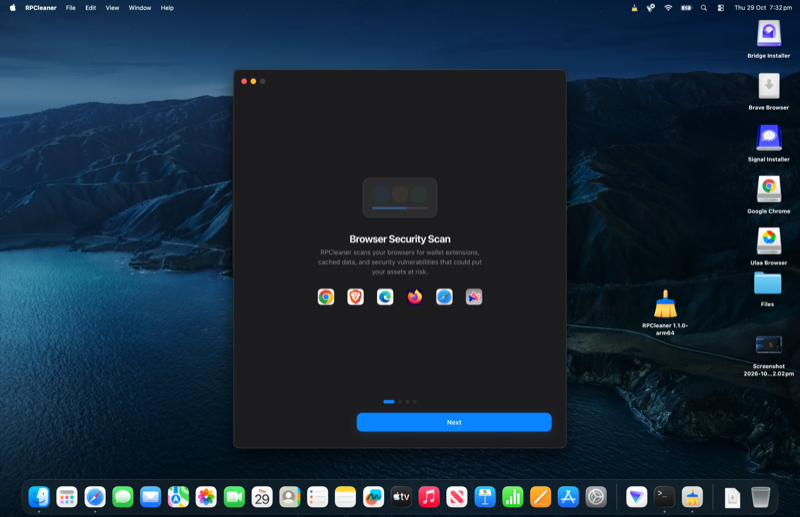The image size is (800, 517).
Task: Open System Settings from the Dock
Action: (596, 497)
